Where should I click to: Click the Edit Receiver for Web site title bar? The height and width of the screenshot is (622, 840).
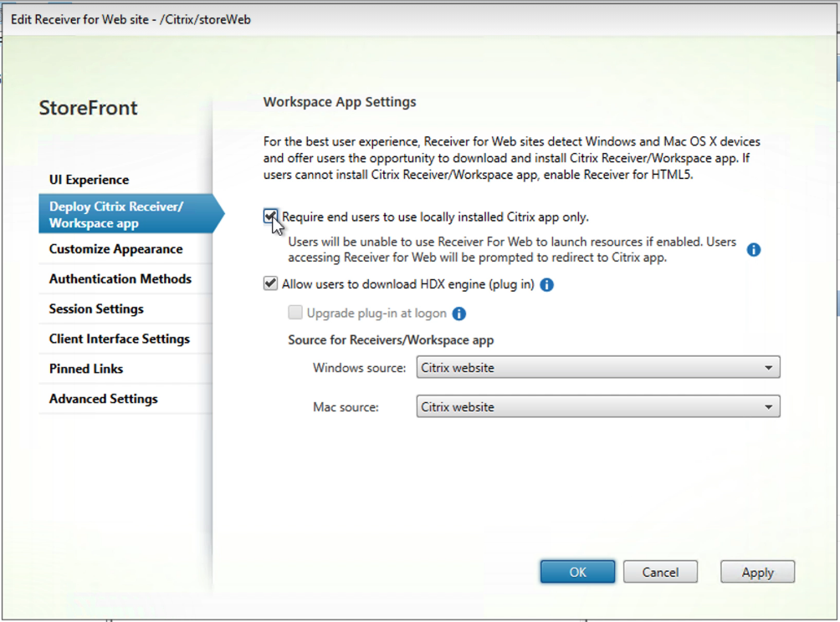coord(335,18)
